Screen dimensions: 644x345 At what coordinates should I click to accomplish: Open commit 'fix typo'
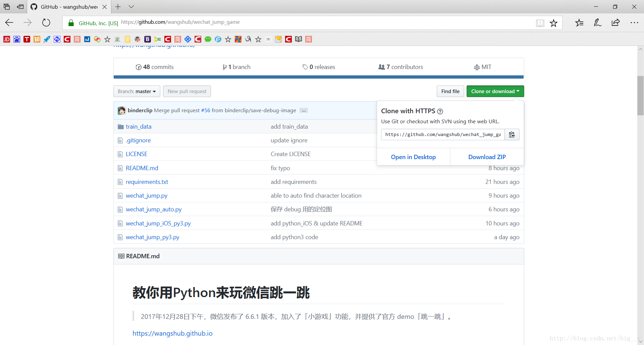click(x=280, y=168)
